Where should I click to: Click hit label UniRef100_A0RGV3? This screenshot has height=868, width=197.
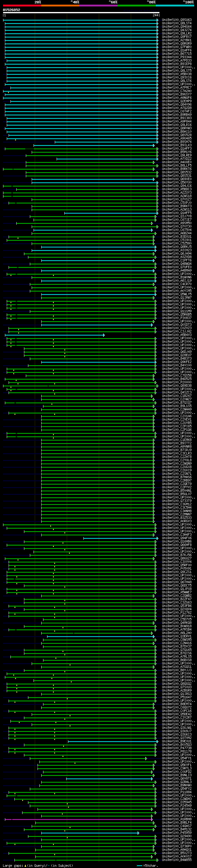(x=176, y=521)
